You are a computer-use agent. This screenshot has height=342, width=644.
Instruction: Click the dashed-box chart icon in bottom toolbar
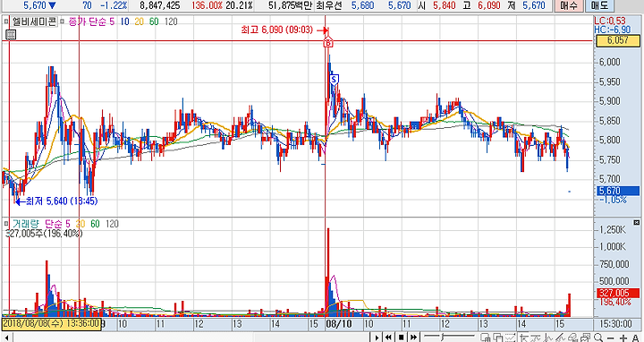(510, 338)
